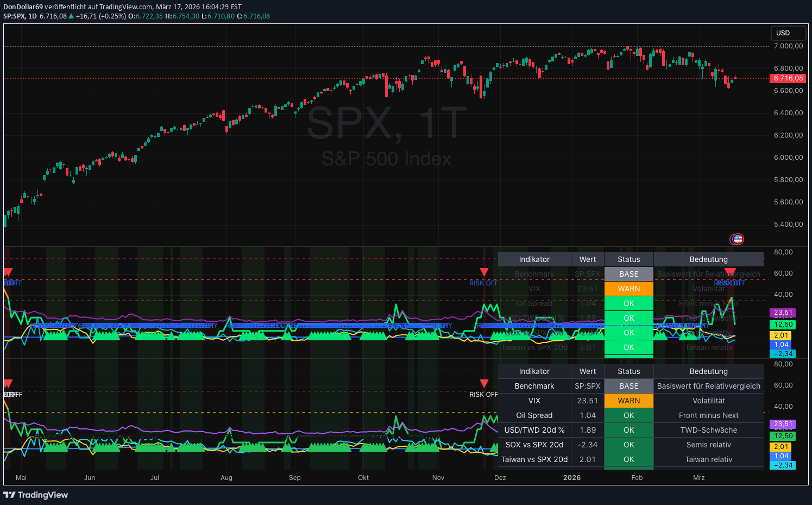The height and width of the screenshot is (505, 812).
Task: Click the 2026 label on the time axis
Action: (x=571, y=478)
